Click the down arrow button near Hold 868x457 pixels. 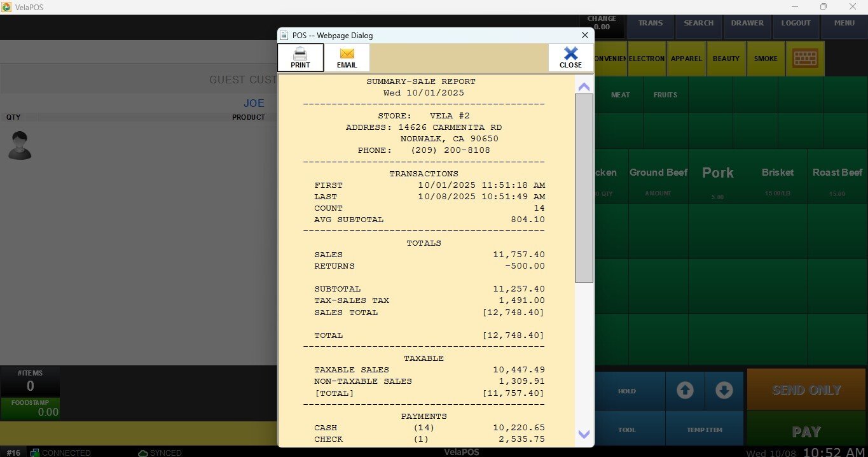724,390
